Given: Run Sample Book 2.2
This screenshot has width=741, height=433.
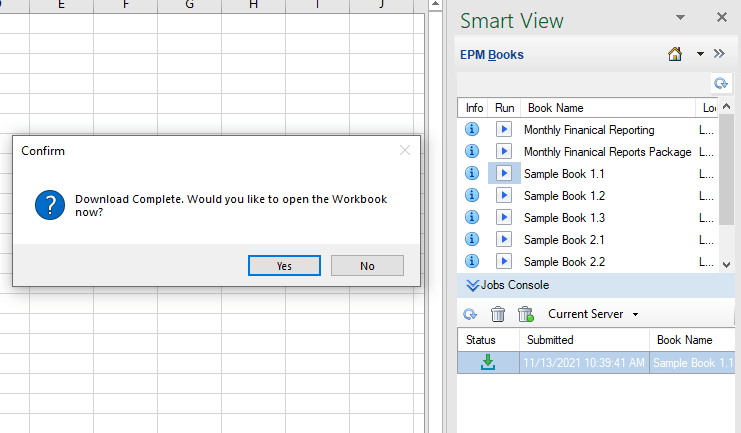Looking at the screenshot, I should tap(504, 261).
